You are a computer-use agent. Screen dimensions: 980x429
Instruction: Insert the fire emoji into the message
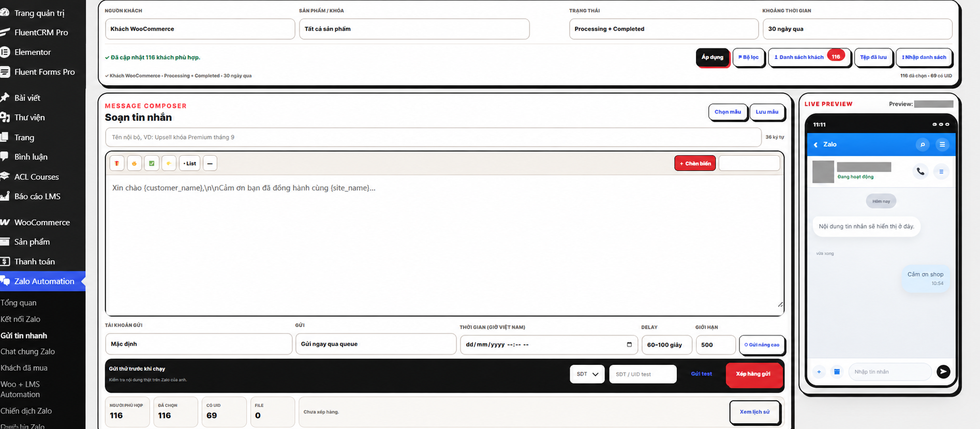click(x=134, y=163)
